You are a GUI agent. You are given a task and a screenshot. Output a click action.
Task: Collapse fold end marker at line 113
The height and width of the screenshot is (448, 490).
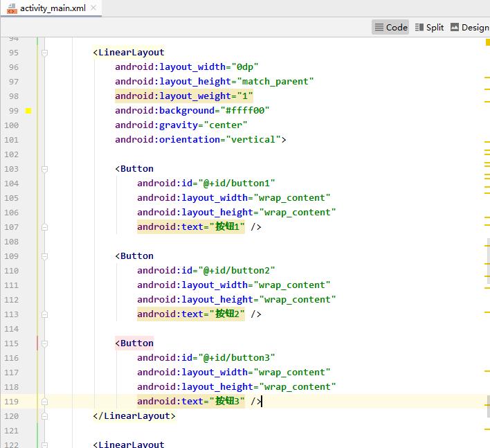(x=45, y=314)
